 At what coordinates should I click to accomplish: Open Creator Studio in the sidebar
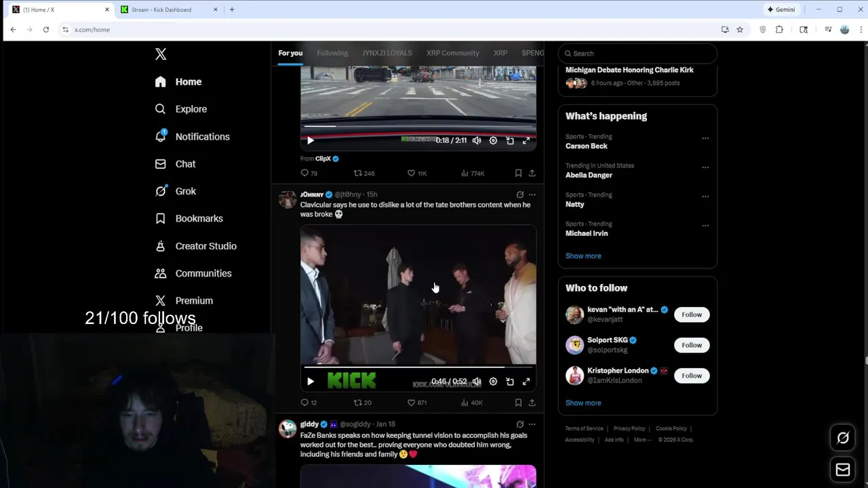pyautogui.click(x=195, y=246)
